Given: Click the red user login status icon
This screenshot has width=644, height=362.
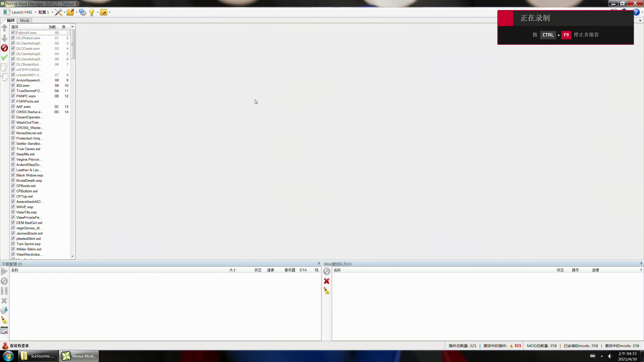Looking at the screenshot, I should tap(5, 346).
